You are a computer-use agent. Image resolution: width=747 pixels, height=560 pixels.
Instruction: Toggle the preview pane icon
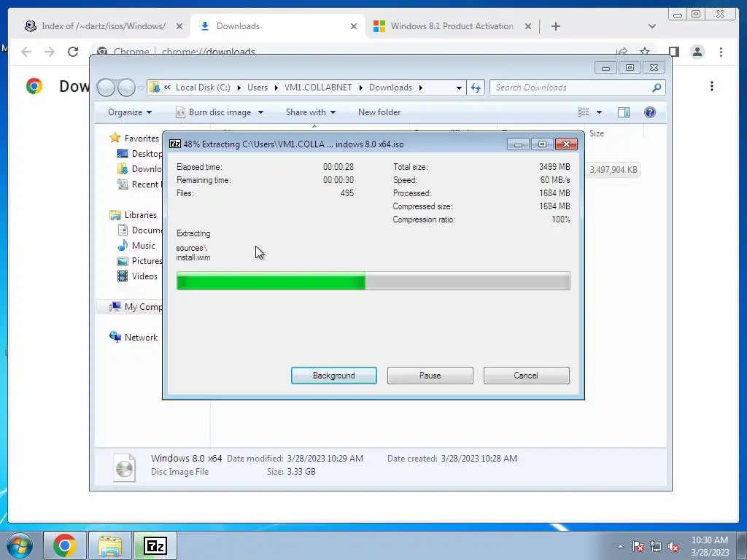623,112
